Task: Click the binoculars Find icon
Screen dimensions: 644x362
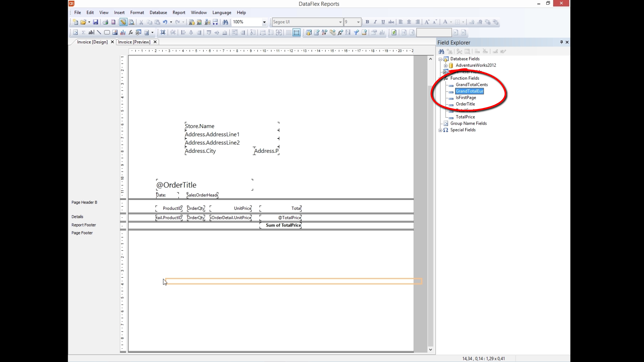Action: coord(225,22)
